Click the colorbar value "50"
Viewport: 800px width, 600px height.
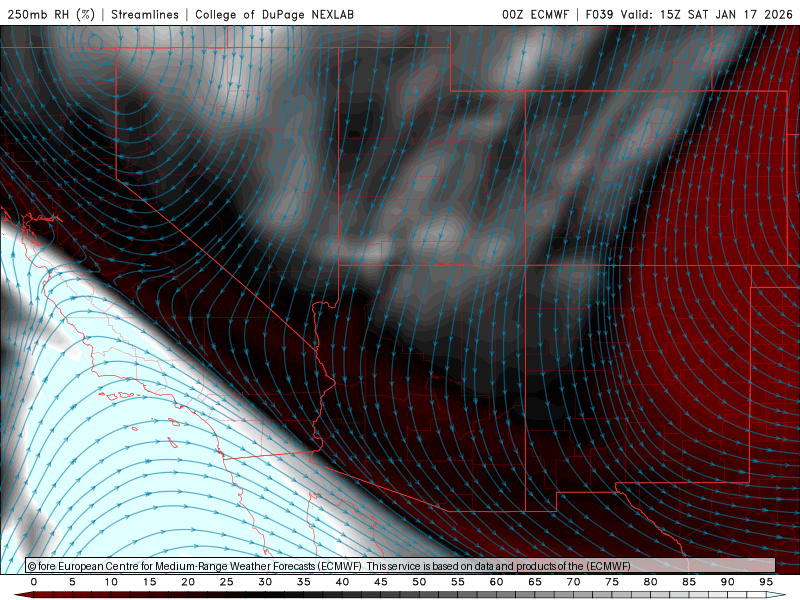pos(419,582)
